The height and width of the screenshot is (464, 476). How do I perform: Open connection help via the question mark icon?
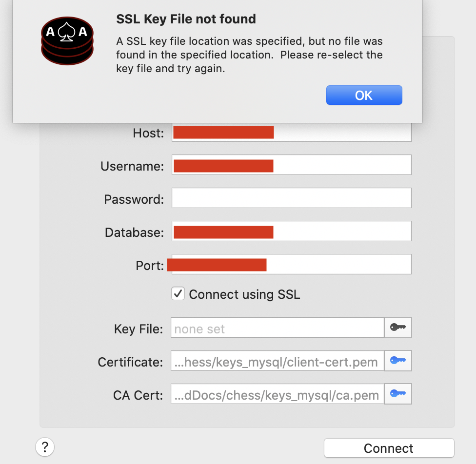point(45,447)
